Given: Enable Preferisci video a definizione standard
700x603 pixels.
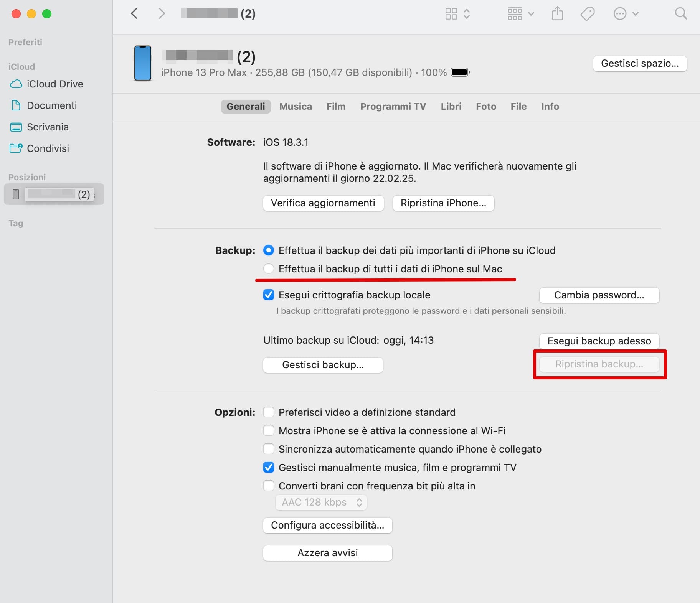Looking at the screenshot, I should (269, 412).
